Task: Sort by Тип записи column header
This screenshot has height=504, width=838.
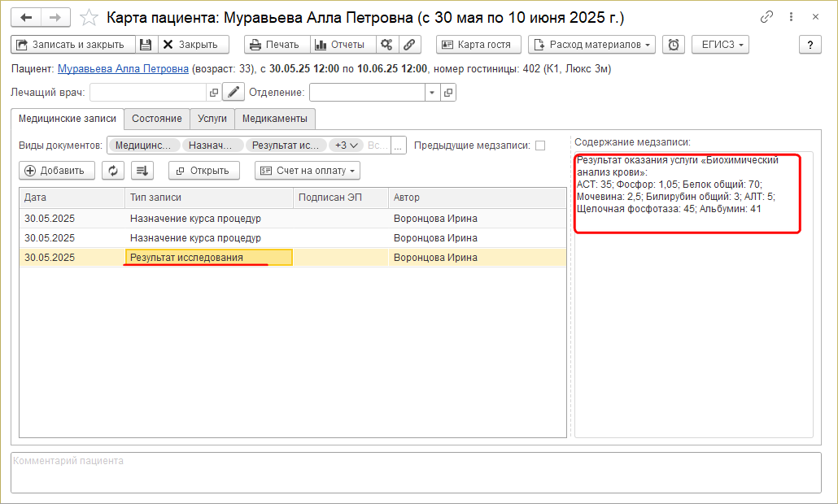Action: pos(209,198)
